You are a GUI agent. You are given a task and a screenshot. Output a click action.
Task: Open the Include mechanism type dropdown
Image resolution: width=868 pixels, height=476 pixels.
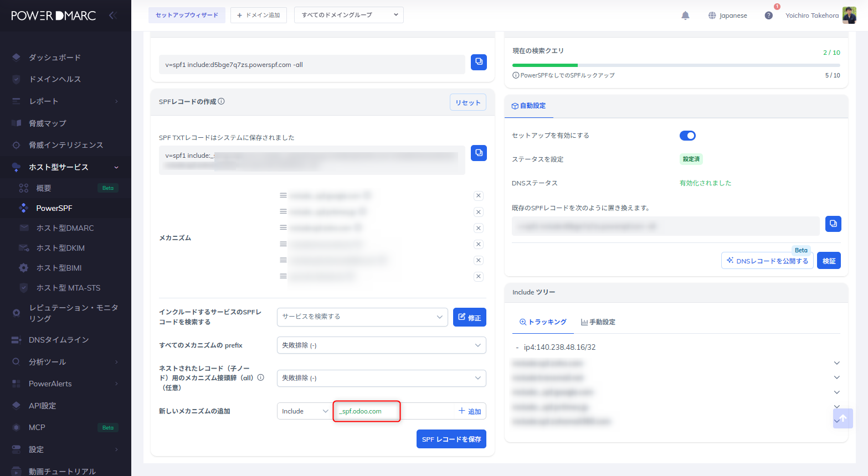(x=305, y=411)
